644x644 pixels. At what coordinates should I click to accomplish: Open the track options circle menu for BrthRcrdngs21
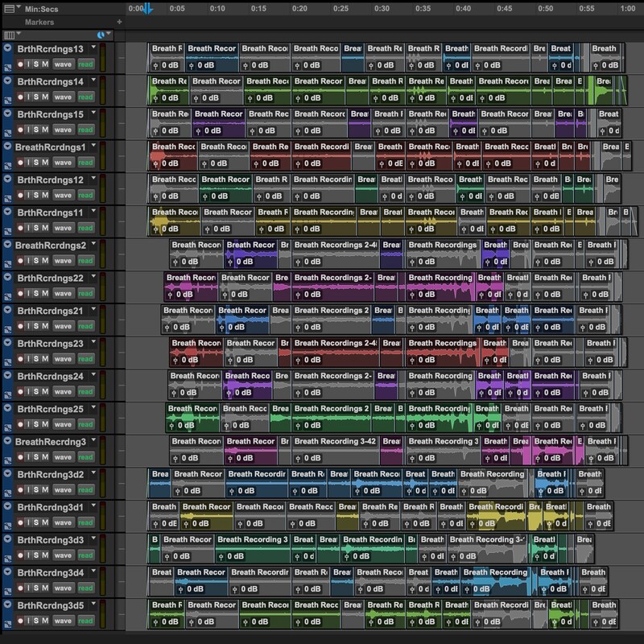(x=7, y=310)
